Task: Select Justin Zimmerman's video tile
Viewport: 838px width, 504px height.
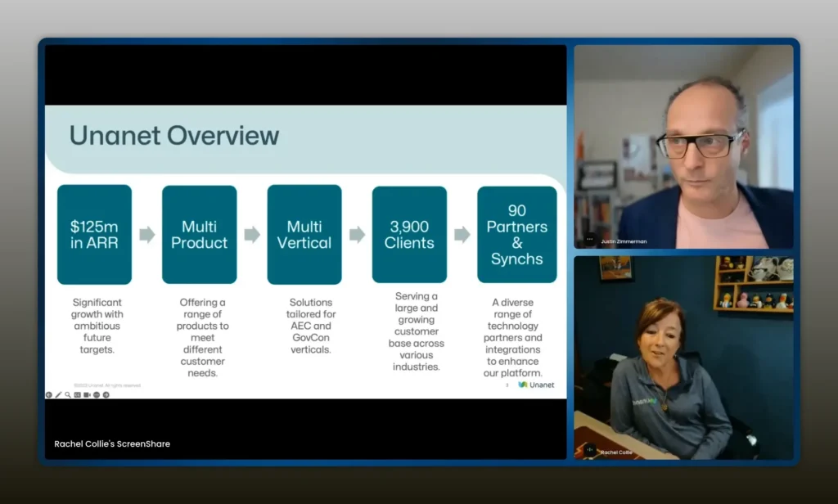Action: coord(683,146)
